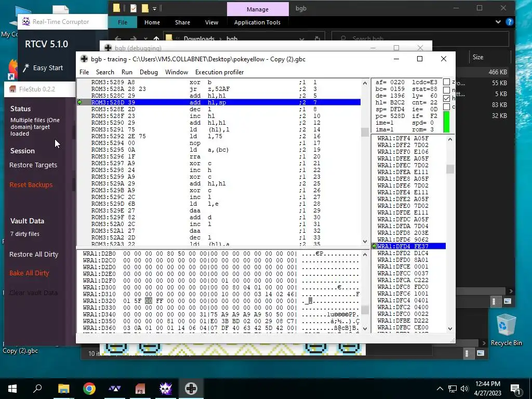Image resolution: width=532 pixels, height=399 pixels.
Task: Click the FileStub 0.2.2 icon in sidebar
Action: coord(12,89)
